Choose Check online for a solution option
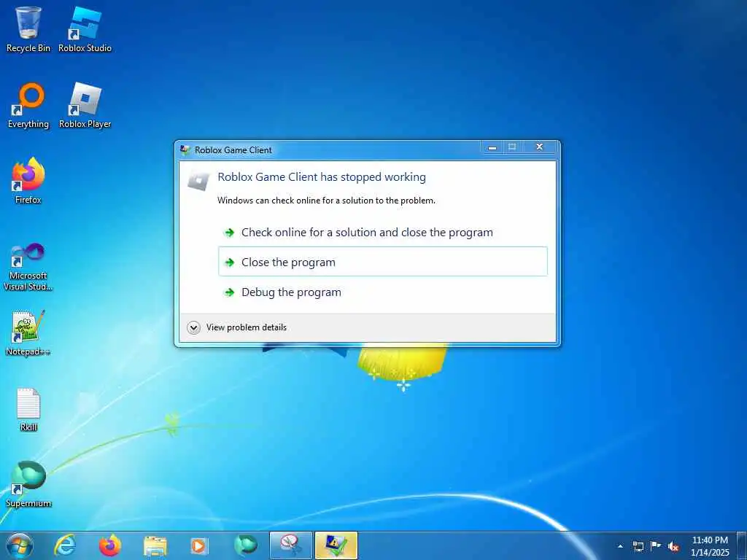The width and height of the screenshot is (747, 560). (x=382, y=233)
